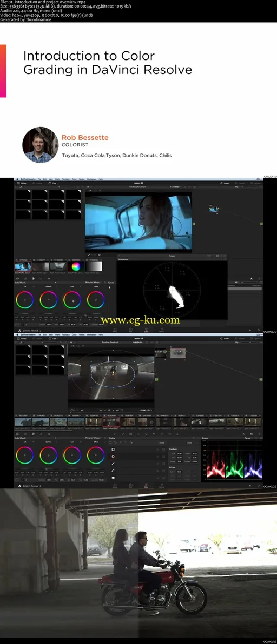Click Gain color wheel in Lesson 05 screenshot

click(x=72, y=300)
